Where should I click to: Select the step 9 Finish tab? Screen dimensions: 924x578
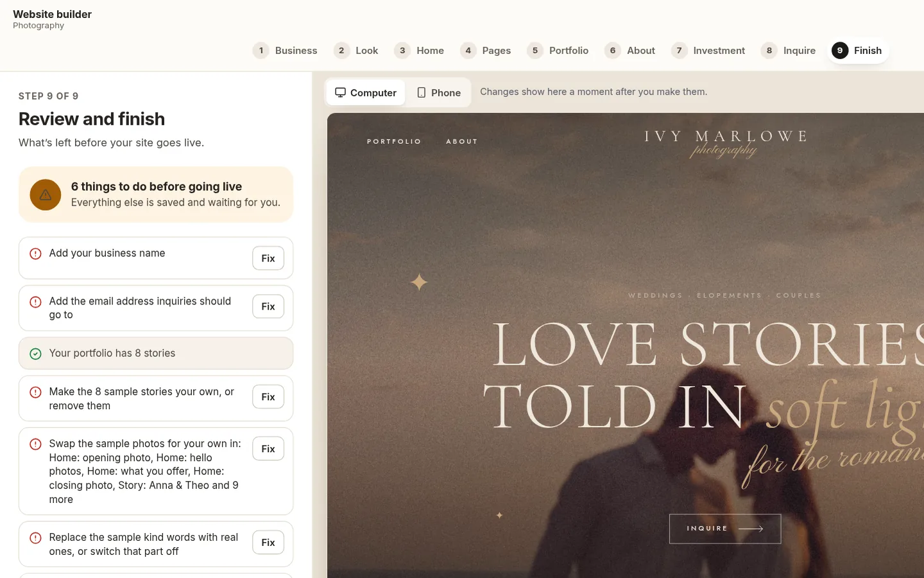857,51
